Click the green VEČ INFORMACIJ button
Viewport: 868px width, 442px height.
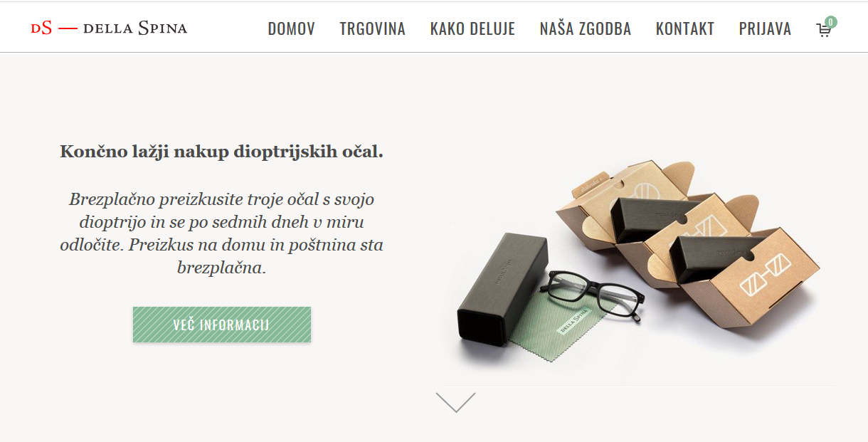coord(222,325)
